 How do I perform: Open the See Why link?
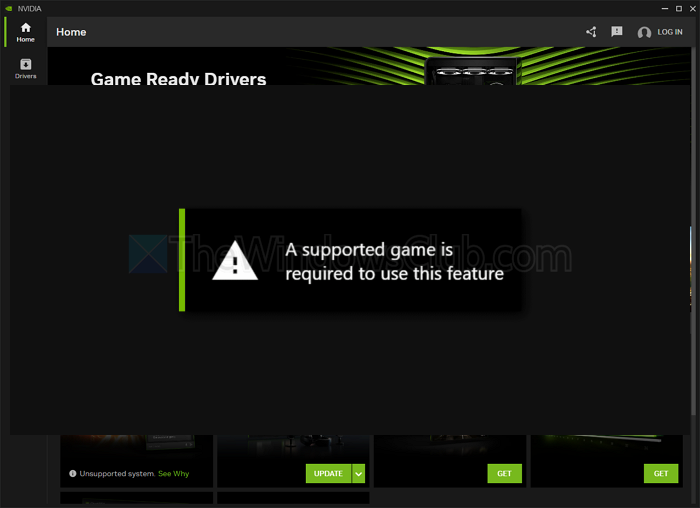click(x=174, y=474)
